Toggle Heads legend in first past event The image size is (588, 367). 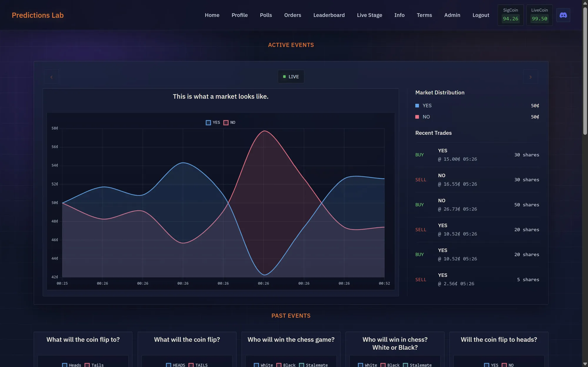tap(71, 365)
